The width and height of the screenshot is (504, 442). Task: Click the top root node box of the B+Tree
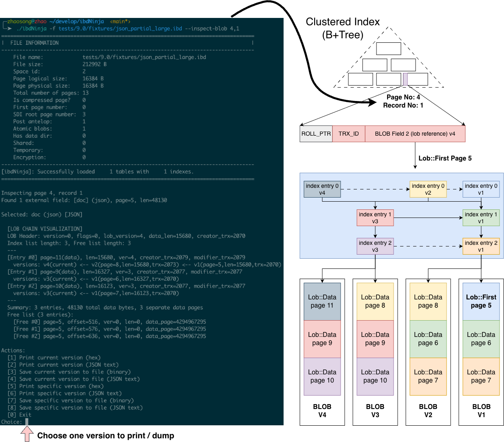388,48
